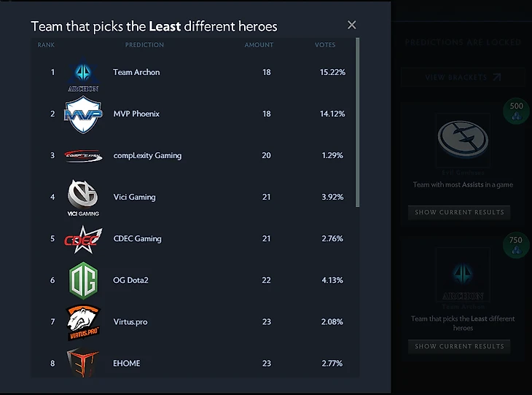Close the Least different heroes dialog
Viewport: 532px width, 395px height.
coord(352,26)
